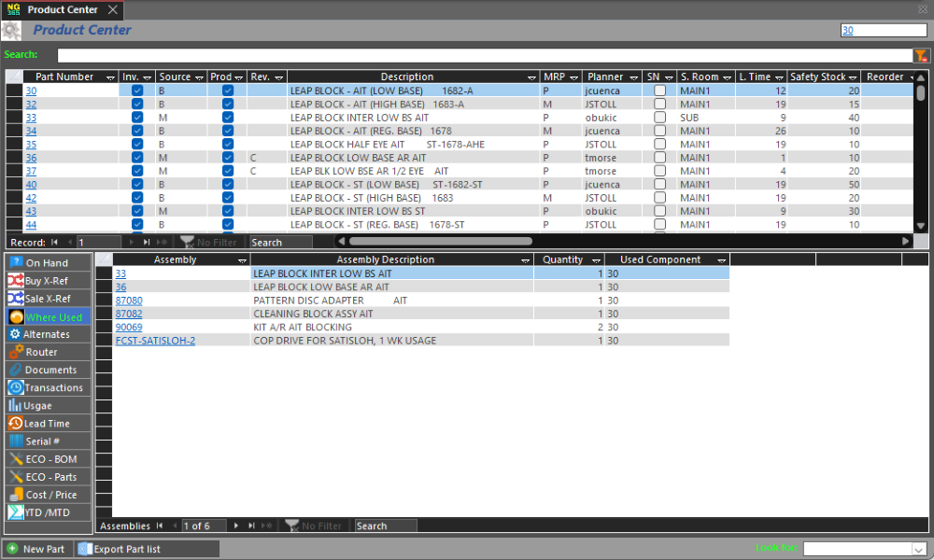
Task: Click the gear icon beside Product Center title
Action: coord(11,30)
